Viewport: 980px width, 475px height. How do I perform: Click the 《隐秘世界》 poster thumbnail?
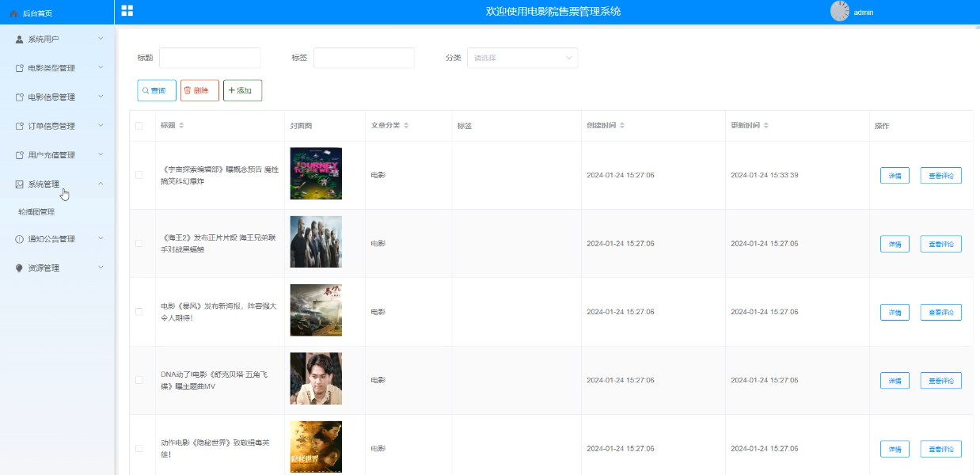tap(316, 447)
